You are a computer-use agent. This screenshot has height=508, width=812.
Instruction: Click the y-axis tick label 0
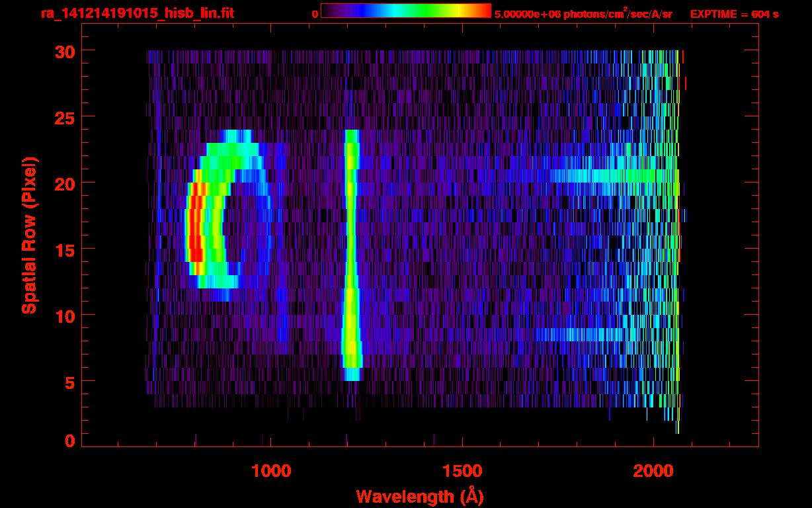tap(69, 441)
